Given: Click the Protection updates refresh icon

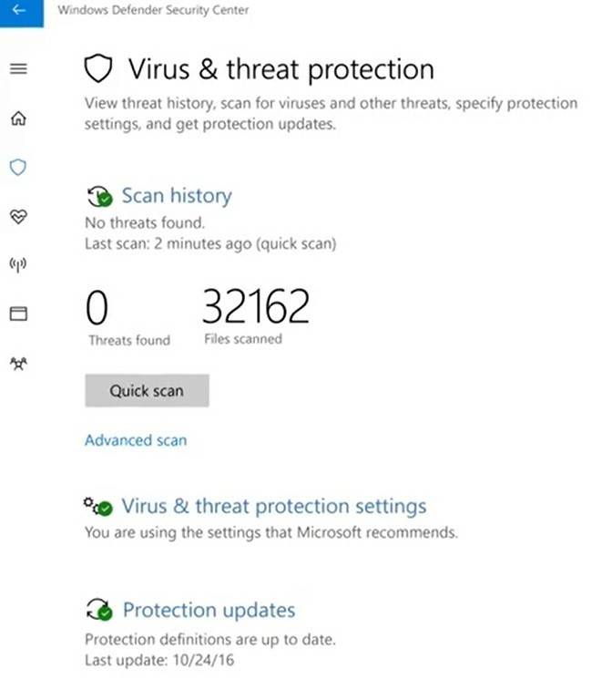Looking at the screenshot, I should pyautogui.click(x=99, y=610).
